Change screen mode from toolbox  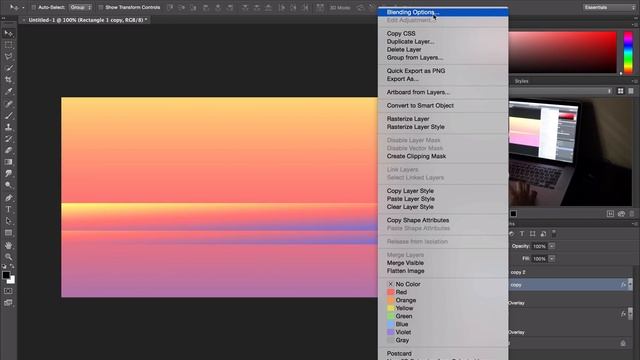pyautogui.click(x=9, y=302)
